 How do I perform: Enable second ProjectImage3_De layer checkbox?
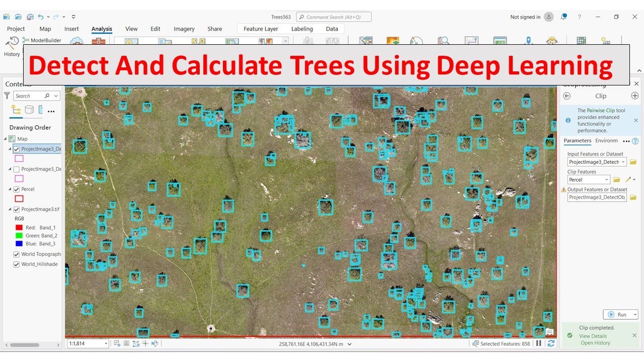[x=17, y=169]
